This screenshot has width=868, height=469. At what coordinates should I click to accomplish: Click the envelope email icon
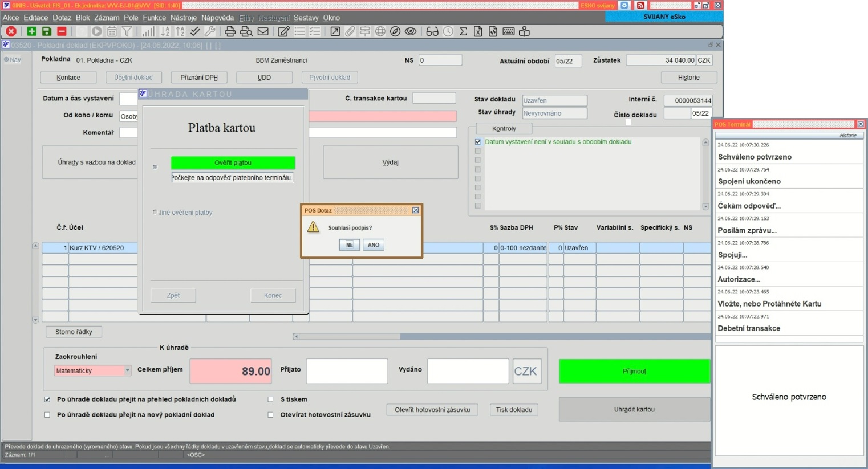click(x=263, y=32)
